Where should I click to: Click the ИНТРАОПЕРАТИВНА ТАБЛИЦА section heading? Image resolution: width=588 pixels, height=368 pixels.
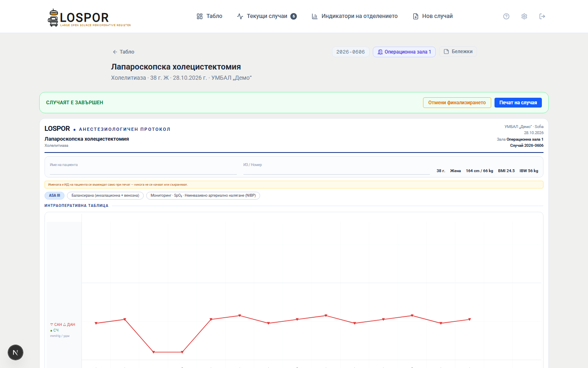(76, 206)
